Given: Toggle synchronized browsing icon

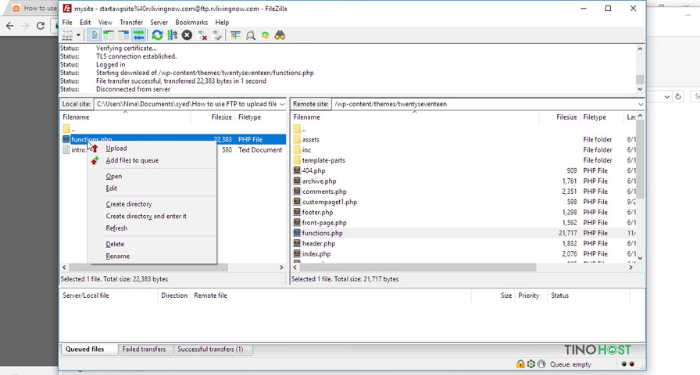Looking at the screenshot, I should [x=265, y=35].
